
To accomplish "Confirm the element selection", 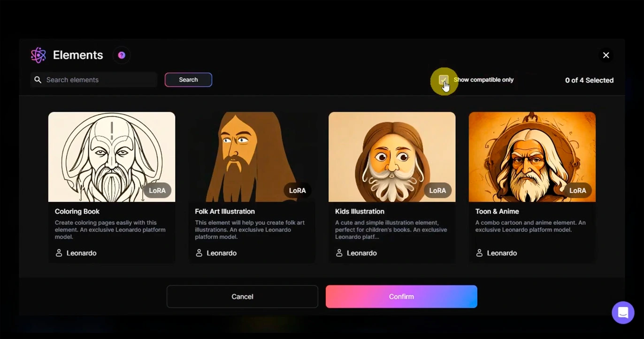I will [x=401, y=297].
